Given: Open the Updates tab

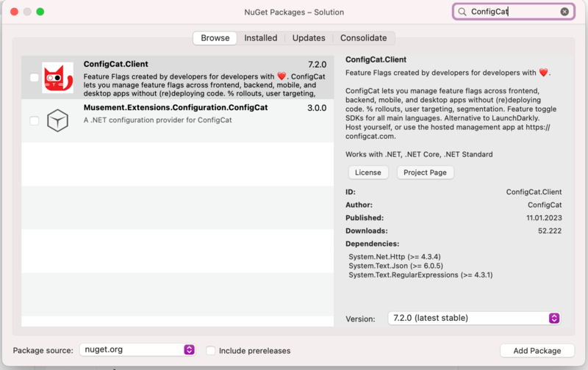Looking at the screenshot, I should tap(309, 38).
